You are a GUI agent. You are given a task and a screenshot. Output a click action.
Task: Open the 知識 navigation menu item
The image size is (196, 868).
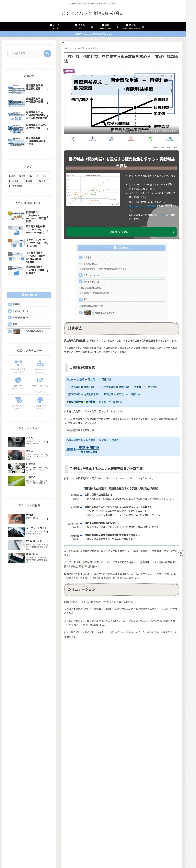pos(105,27)
